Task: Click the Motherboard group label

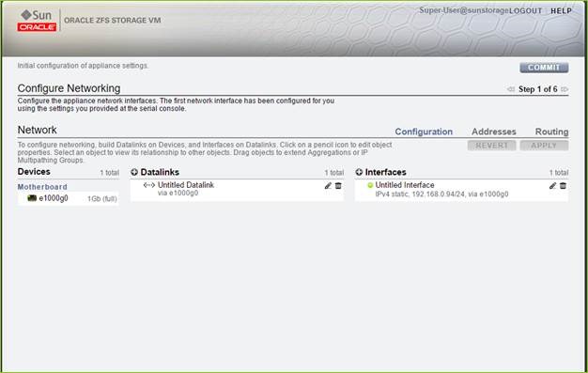Action: point(42,187)
